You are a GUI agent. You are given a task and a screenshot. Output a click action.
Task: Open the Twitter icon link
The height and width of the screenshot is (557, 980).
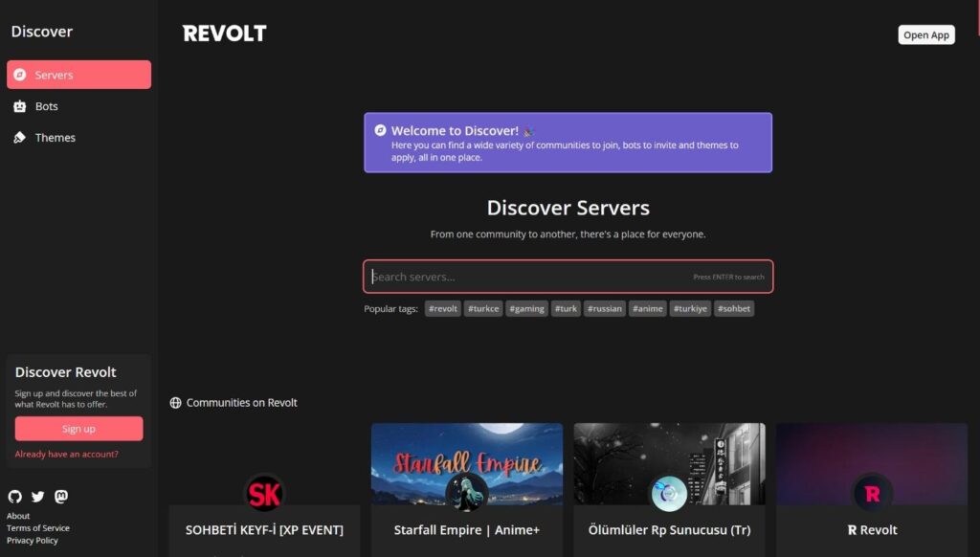(x=38, y=497)
